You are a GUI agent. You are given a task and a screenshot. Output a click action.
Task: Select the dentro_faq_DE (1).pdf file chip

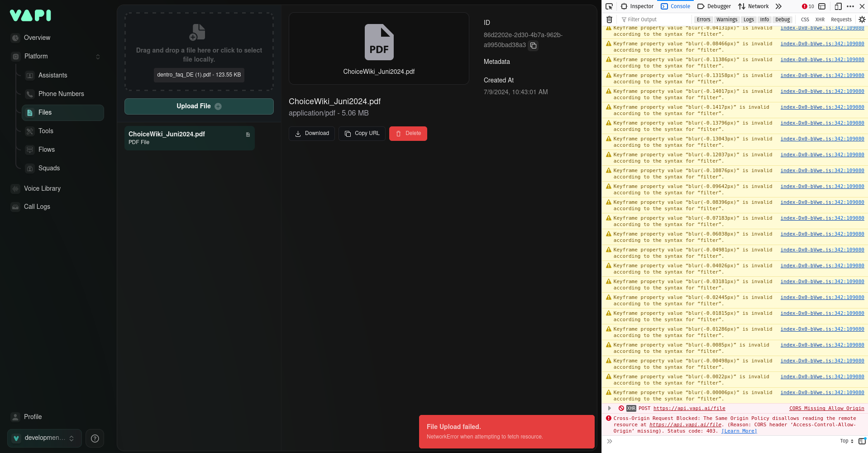pyautogui.click(x=199, y=75)
